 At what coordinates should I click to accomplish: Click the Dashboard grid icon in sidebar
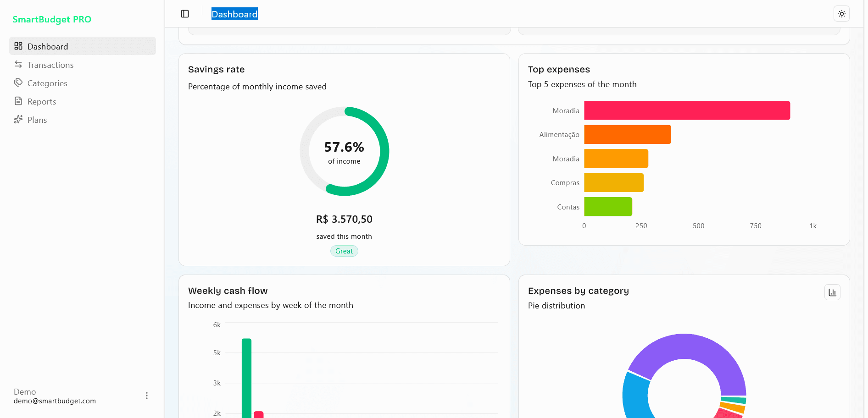18,46
